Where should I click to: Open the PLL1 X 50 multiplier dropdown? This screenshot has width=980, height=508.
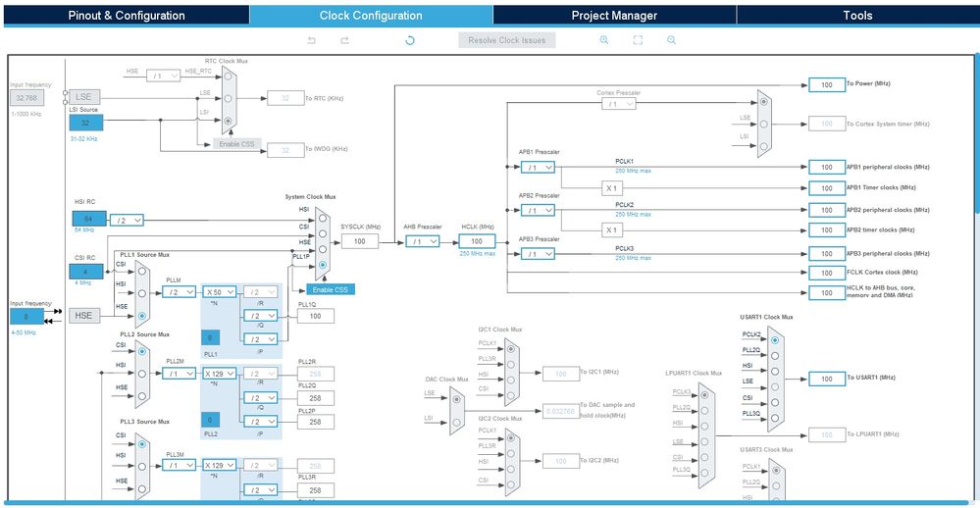220,292
